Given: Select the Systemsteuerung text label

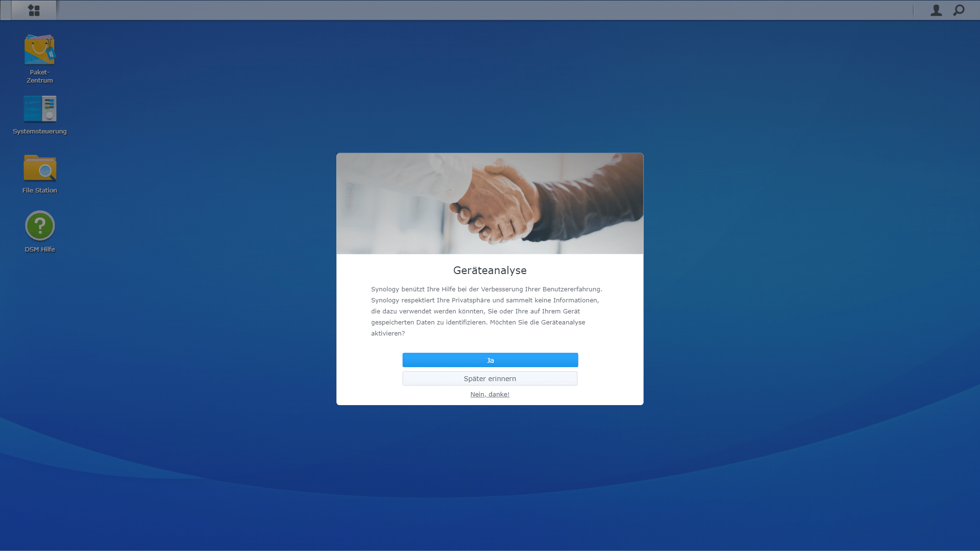Looking at the screenshot, I should 39,131.
